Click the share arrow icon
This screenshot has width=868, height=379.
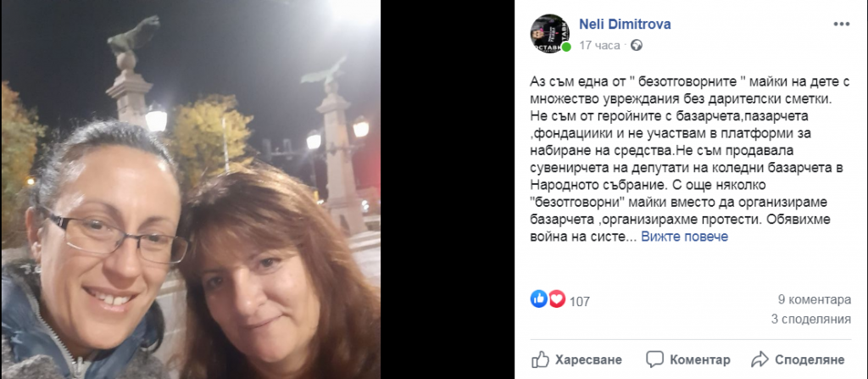[x=759, y=359]
